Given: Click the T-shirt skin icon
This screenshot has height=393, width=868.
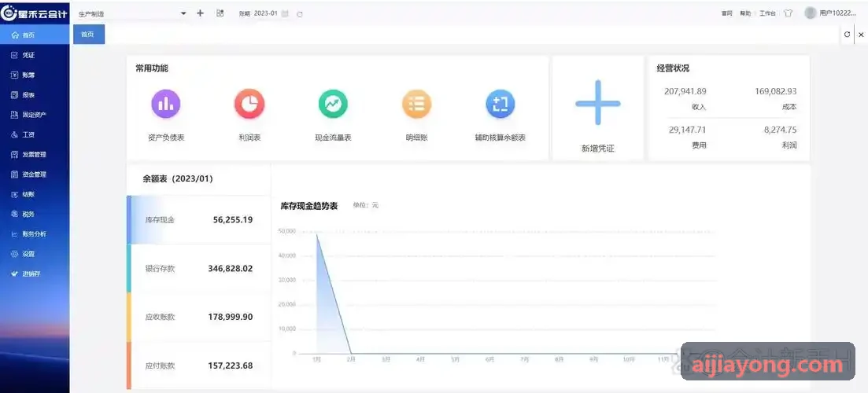Looking at the screenshot, I should [x=789, y=14].
